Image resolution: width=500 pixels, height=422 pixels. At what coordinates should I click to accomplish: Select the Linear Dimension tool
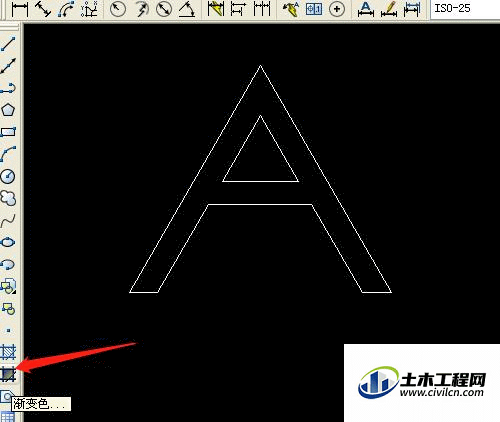coord(19,9)
